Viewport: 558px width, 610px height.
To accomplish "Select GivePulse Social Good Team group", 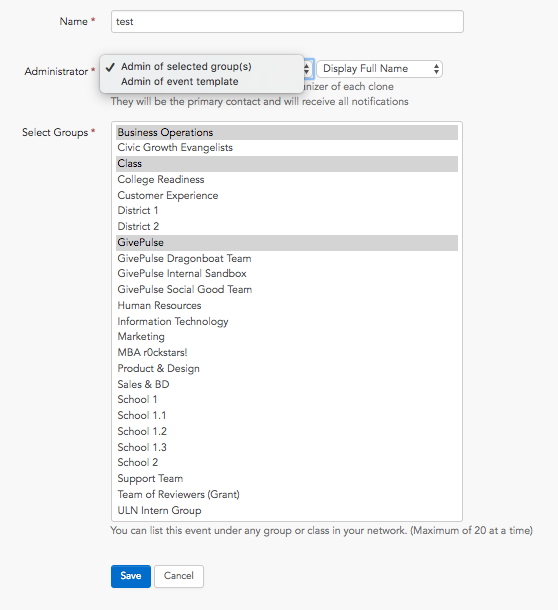I will coord(287,290).
